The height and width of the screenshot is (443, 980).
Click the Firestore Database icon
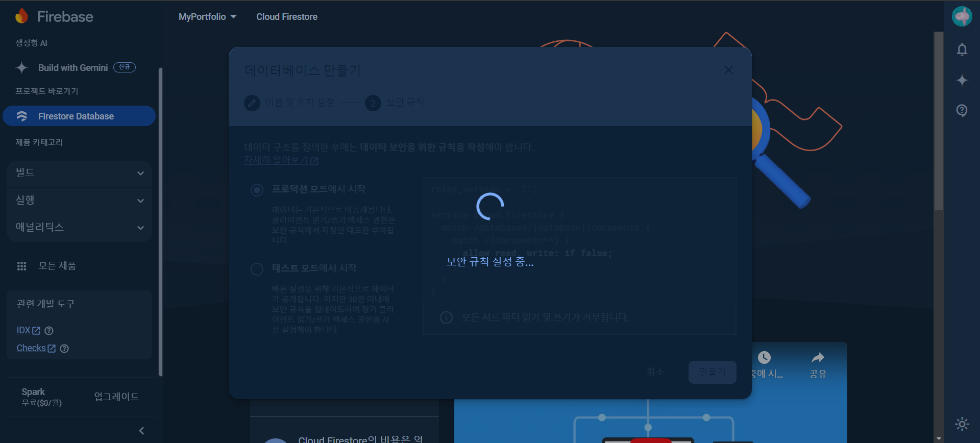(x=21, y=116)
